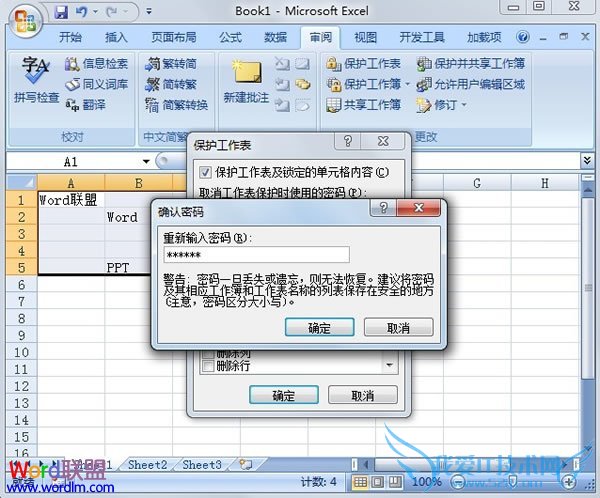Viewport: 600px width, 498px height.
Task: Select column G header
Action: click(x=477, y=183)
